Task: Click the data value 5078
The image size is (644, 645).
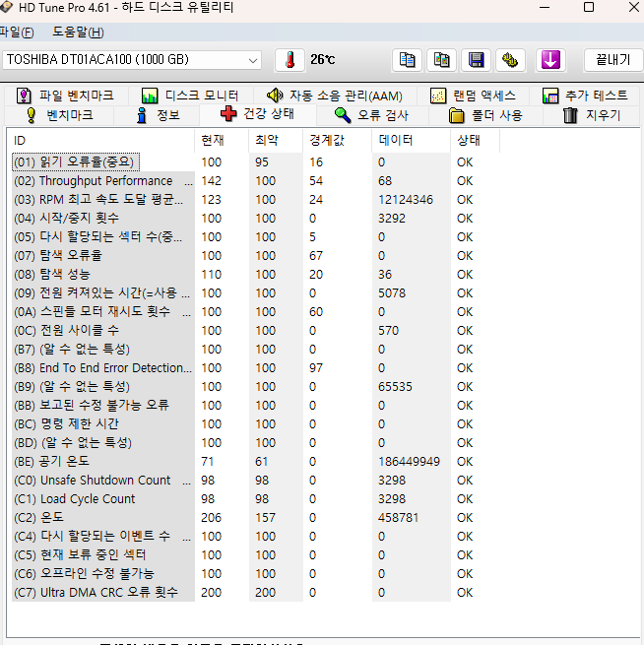Action: coord(392,293)
